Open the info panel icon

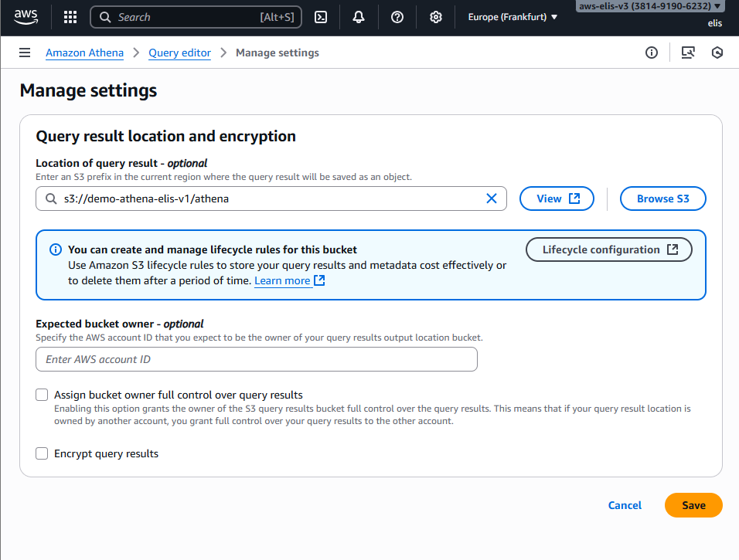[652, 53]
